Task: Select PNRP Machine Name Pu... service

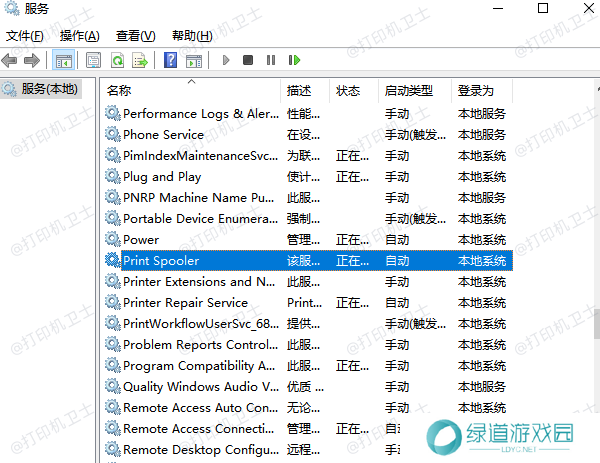Action: tap(308, 197)
